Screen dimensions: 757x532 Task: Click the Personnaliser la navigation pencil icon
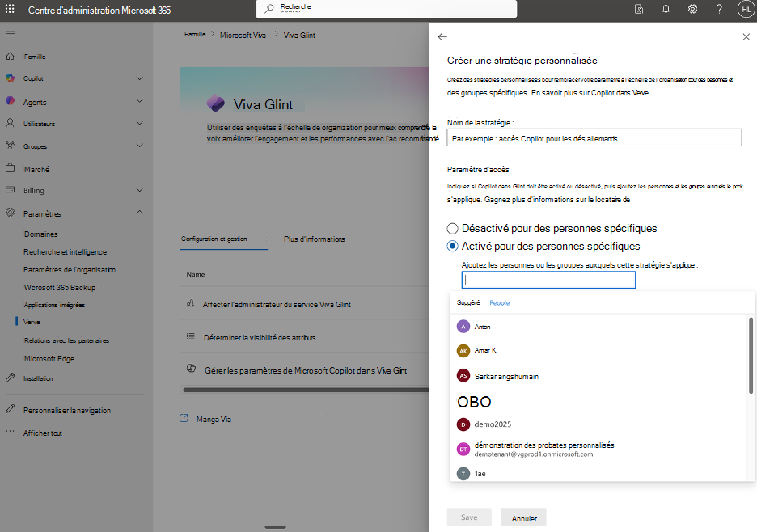pyautogui.click(x=11, y=409)
